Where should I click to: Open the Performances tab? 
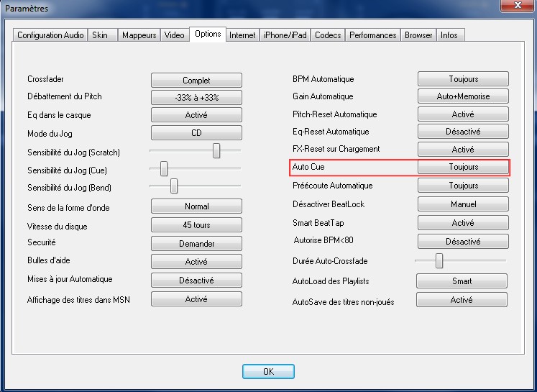click(372, 35)
